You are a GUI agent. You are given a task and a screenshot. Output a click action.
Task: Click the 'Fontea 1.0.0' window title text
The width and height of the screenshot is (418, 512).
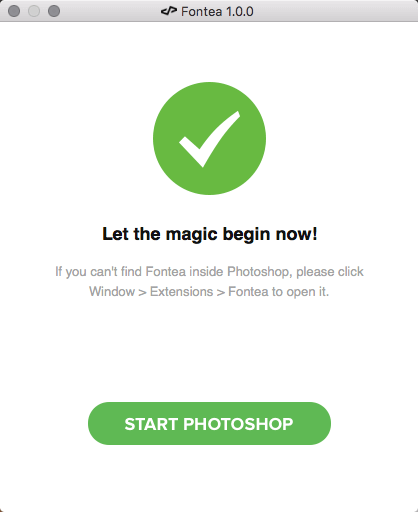click(x=217, y=12)
